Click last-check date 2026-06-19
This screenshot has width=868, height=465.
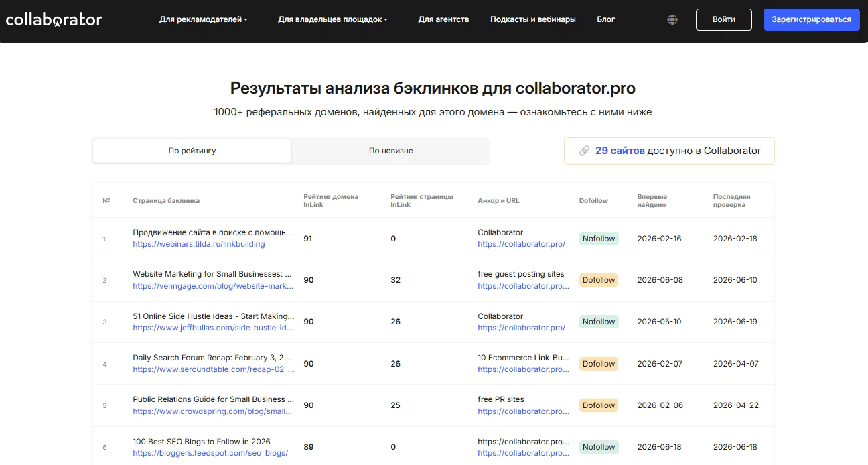pyautogui.click(x=735, y=322)
